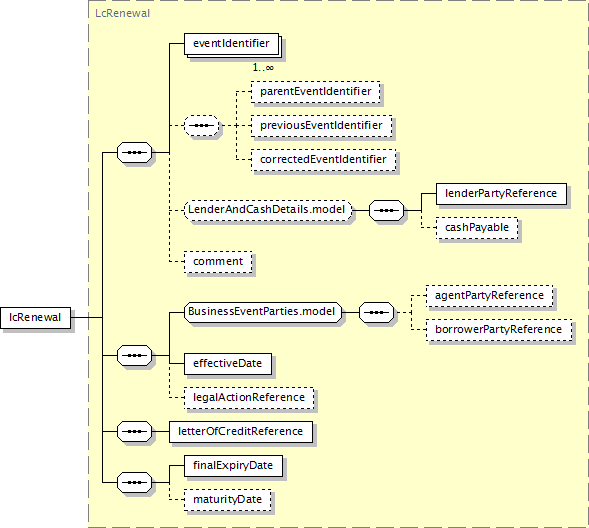Select the parentEventIdentifier element
589x528 pixels.
tap(316, 92)
